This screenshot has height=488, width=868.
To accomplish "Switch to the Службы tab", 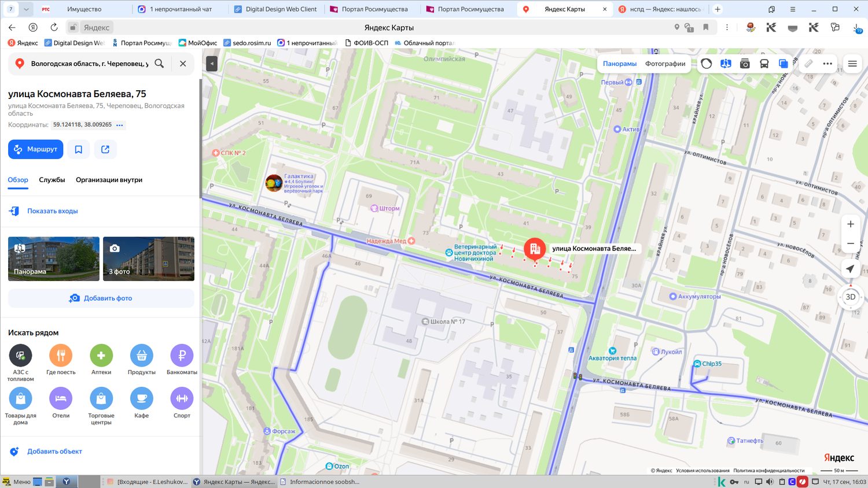I will 52,180.
